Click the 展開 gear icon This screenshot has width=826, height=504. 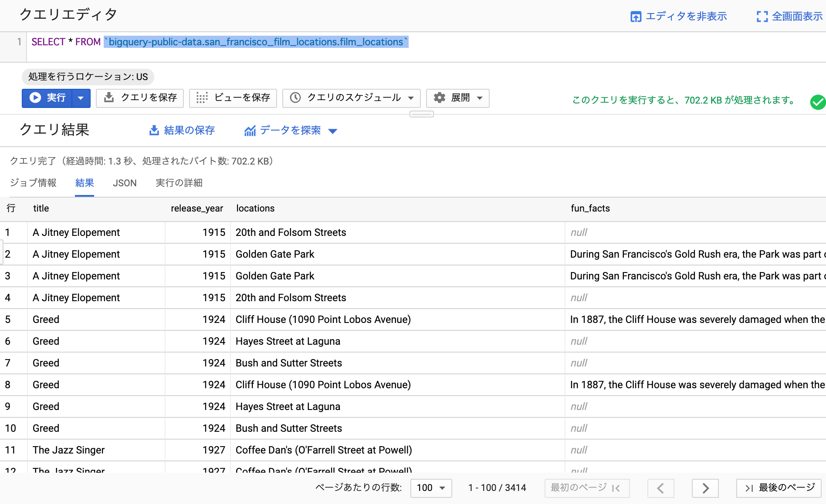(x=439, y=98)
